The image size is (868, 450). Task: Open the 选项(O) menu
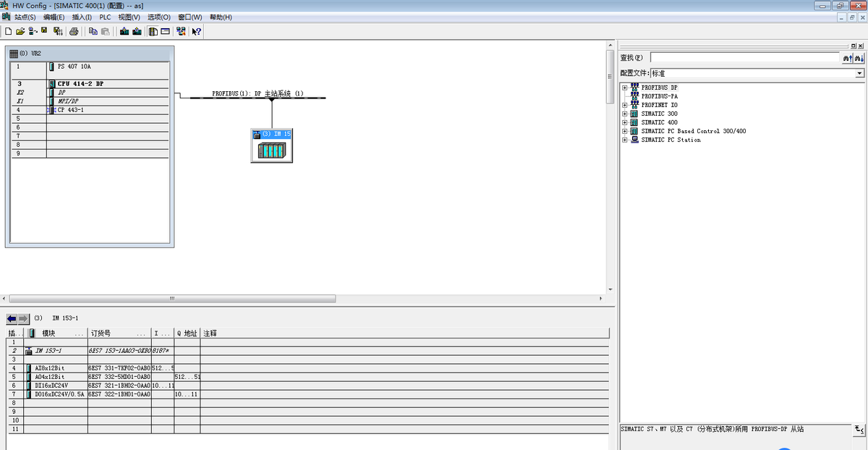(x=159, y=17)
